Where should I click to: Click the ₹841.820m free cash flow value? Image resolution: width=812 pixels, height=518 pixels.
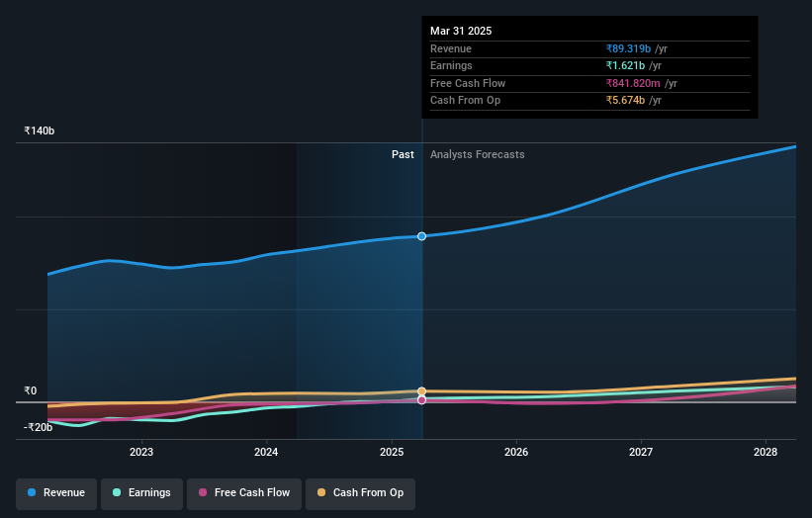click(x=633, y=83)
